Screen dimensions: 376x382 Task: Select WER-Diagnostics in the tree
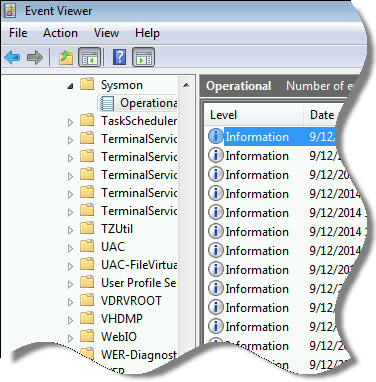pos(139,355)
